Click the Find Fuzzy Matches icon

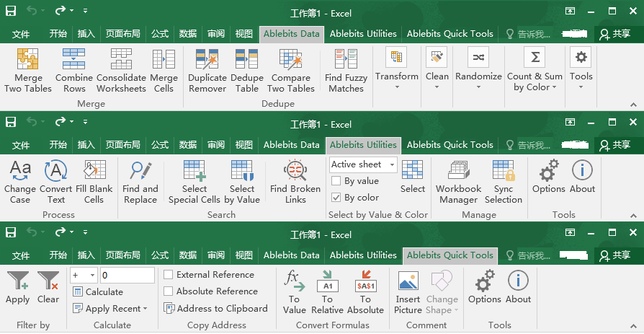tap(346, 60)
